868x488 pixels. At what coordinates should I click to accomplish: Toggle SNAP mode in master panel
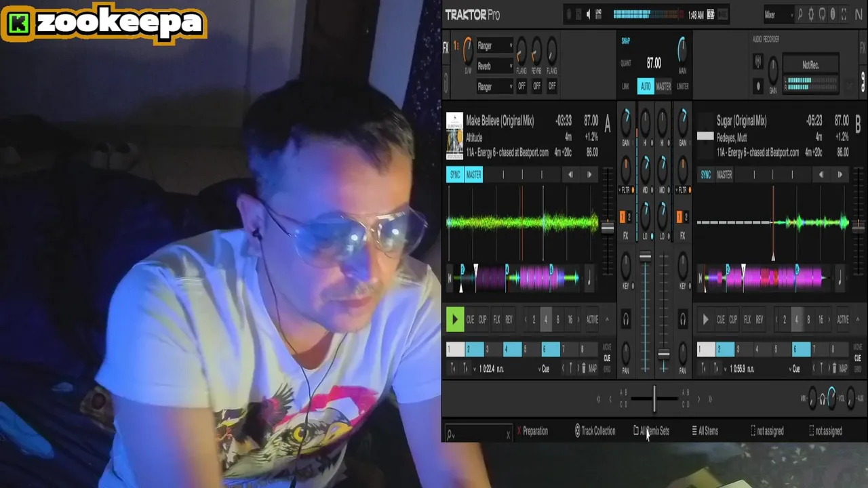(x=626, y=41)
